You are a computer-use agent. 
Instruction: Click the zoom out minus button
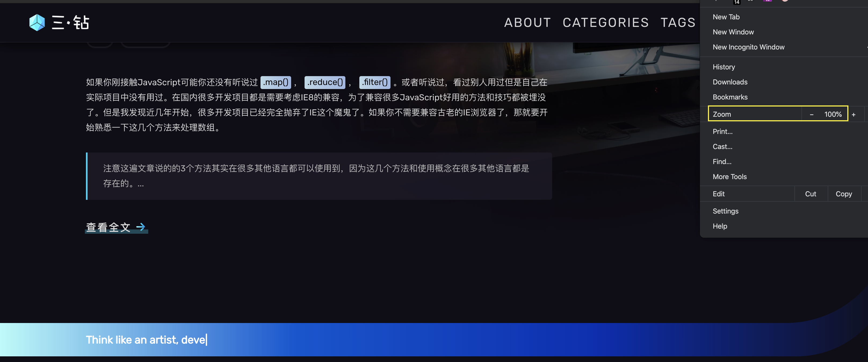[811, 115]
